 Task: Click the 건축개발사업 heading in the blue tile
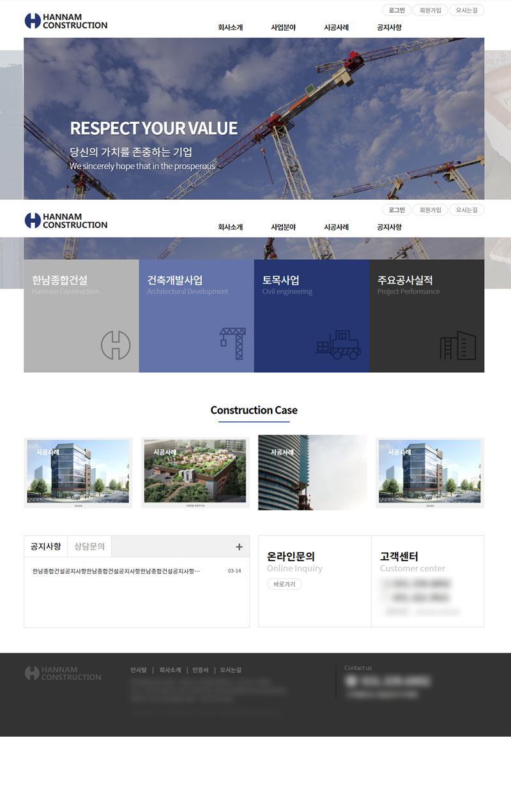point(174,280)
